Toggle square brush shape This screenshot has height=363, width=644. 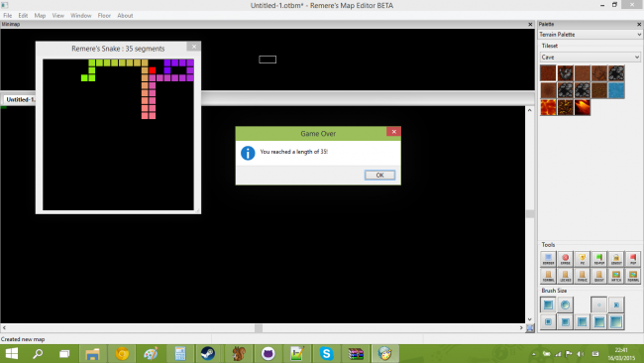(x=548, y=305)
